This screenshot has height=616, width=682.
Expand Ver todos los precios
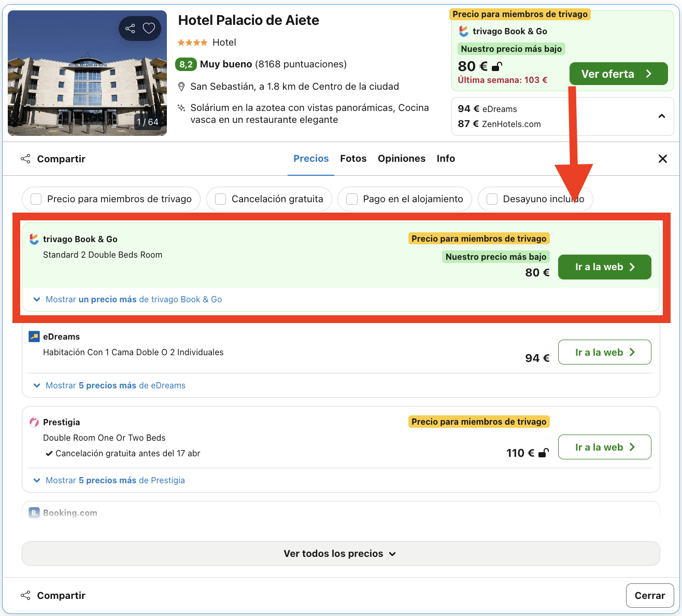(x=341, y=554)
